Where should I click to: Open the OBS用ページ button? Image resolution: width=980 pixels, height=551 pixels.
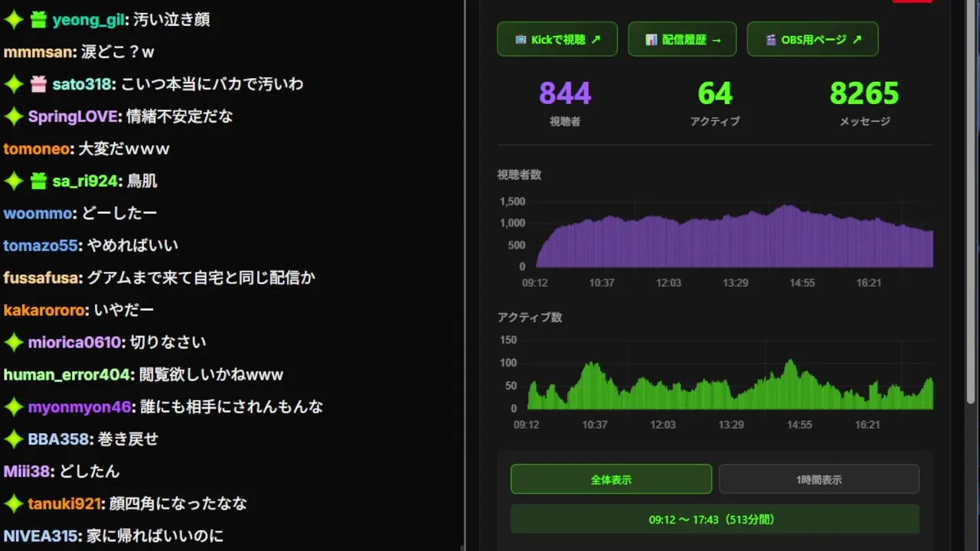click(812, 39)
